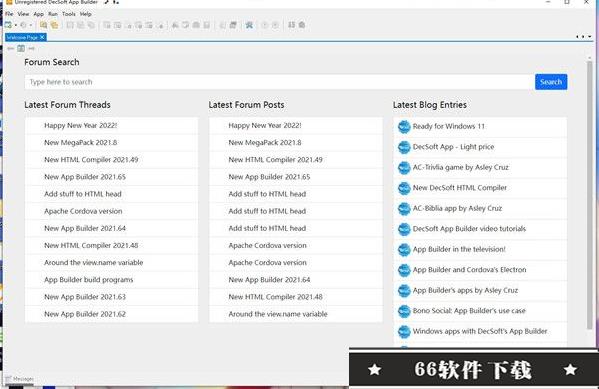Click the Forum Search text field
Screen dimensions: 599x389
279,82
